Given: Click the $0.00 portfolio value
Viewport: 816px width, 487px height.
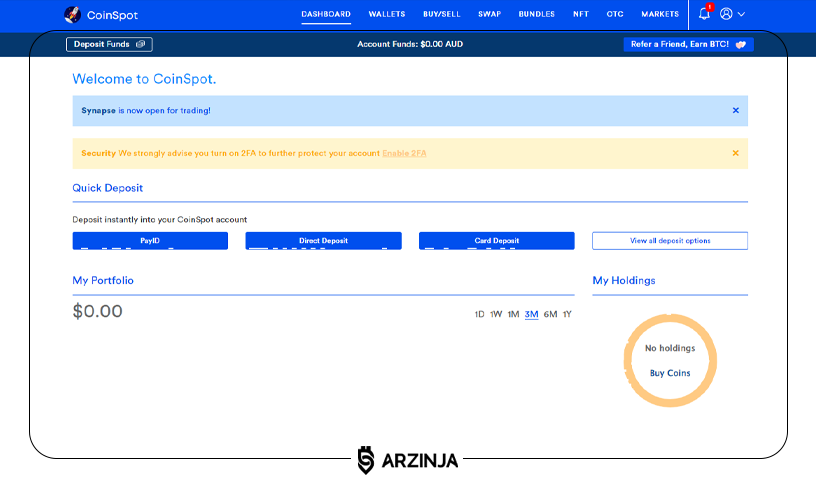Looking at the screenshot, I should [x=97, y=311].
